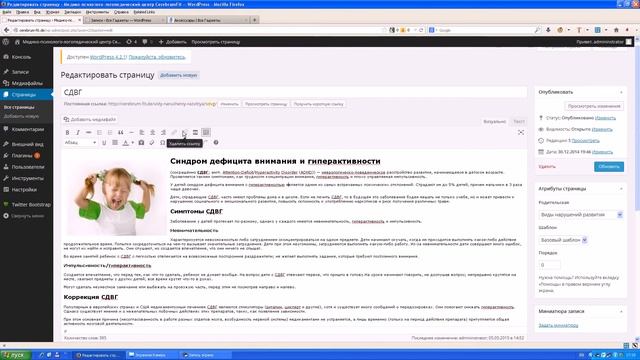The height and width of the screenshot is (360, 640).
Task: Align text left
Action: point(142,132)
